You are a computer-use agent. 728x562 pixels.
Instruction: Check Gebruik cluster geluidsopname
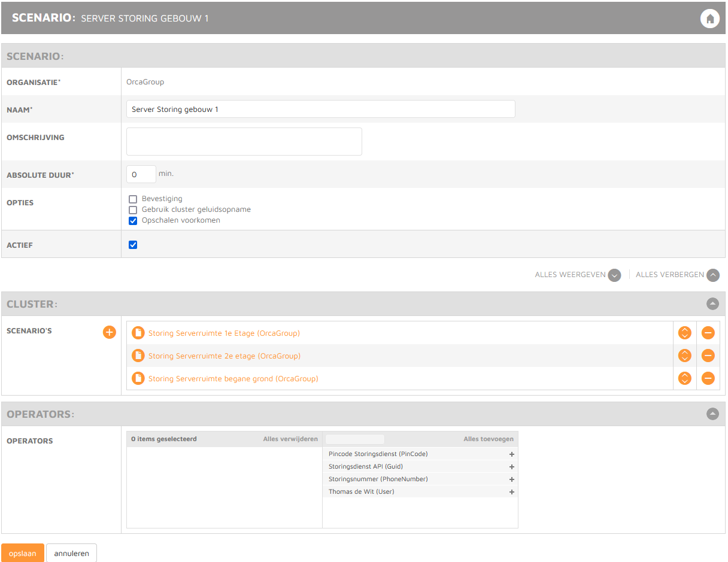point(133,210)
